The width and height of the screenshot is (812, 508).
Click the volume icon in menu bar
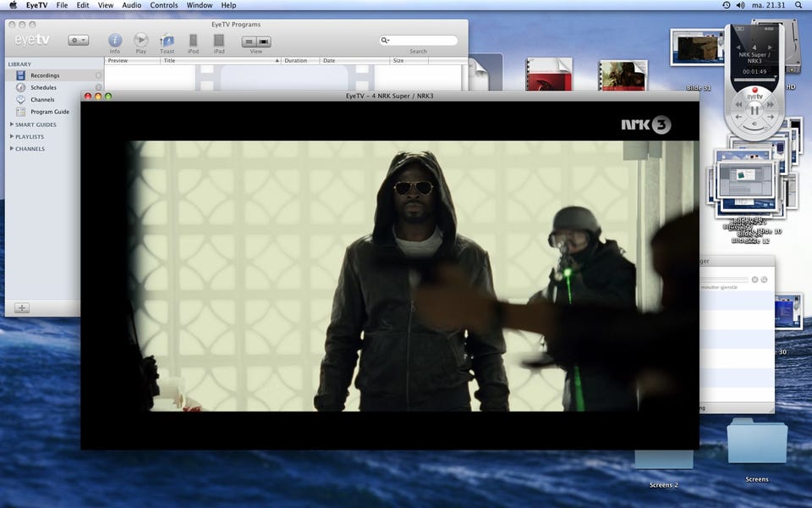tap(741, 5)
